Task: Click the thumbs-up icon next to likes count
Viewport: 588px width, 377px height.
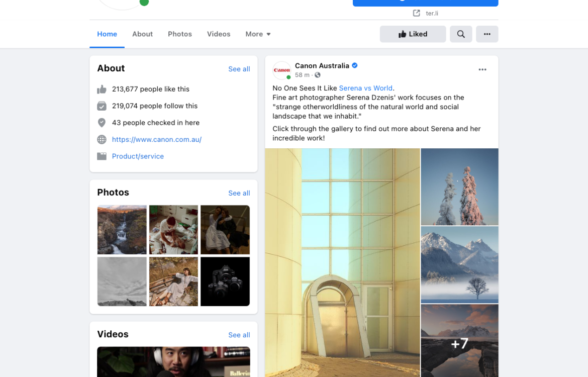Action: point(102,89)
